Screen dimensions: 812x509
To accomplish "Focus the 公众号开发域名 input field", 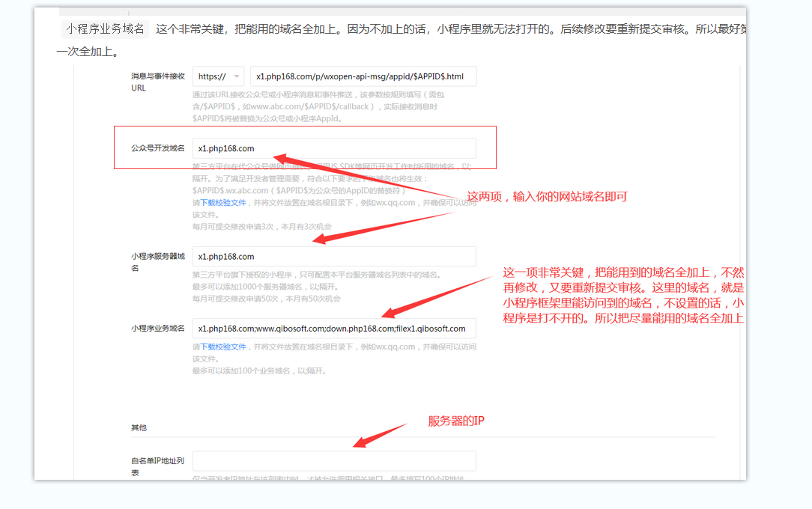I will pyautogui.click(x=333, y=148).
